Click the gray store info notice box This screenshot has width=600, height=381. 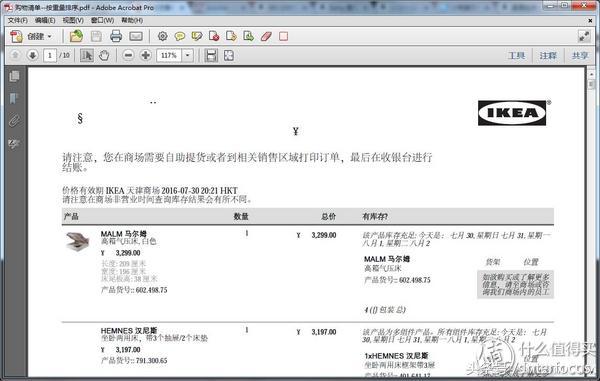515,284
